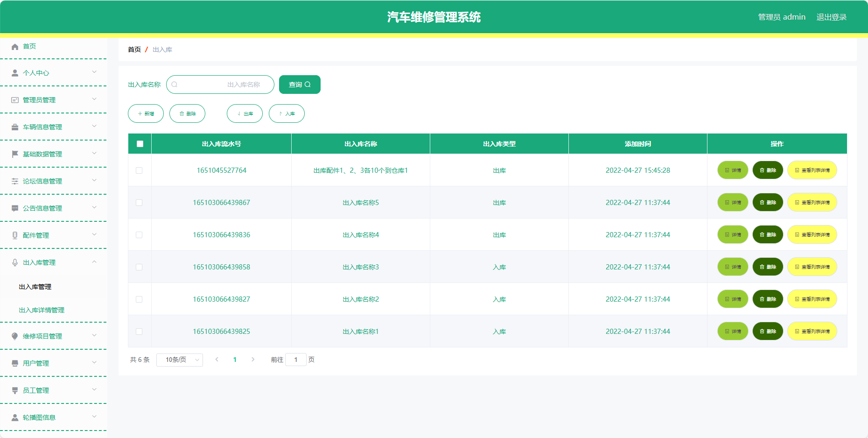
Task: Tick the checkbox for row 165103066439825
Action: coord(139,332)
